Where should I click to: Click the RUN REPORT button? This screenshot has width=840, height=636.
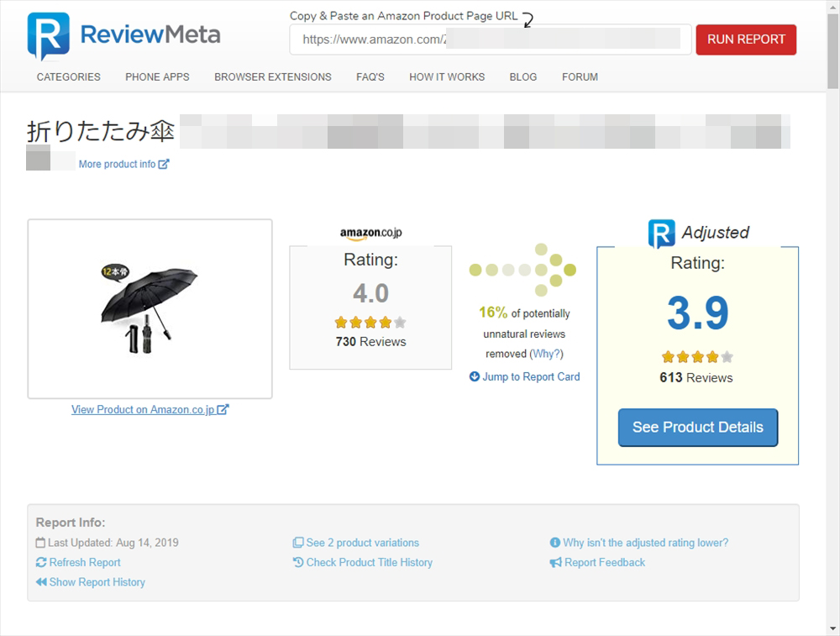pyautogui.click(x=746, y=39)
